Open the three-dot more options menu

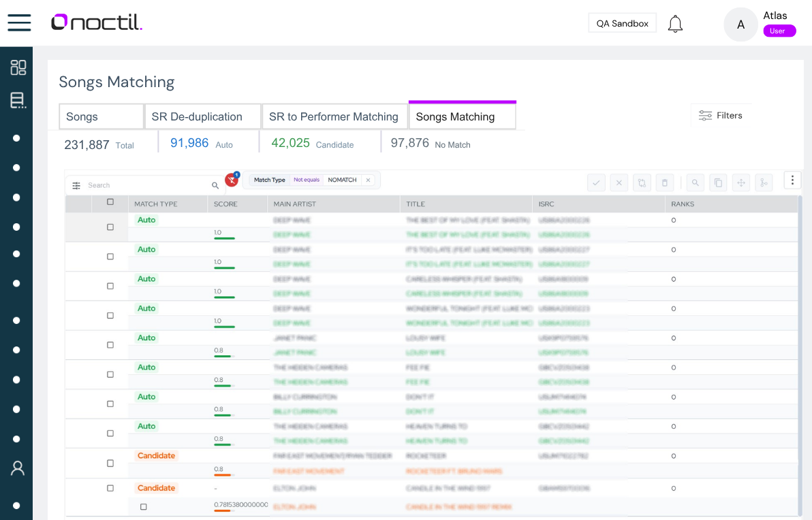tap(792, 180)
